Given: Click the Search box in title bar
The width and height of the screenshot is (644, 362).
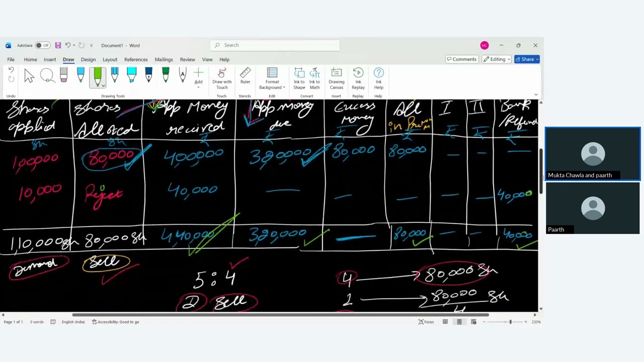Looking at the screenshot, I should [x=275, y=45].
